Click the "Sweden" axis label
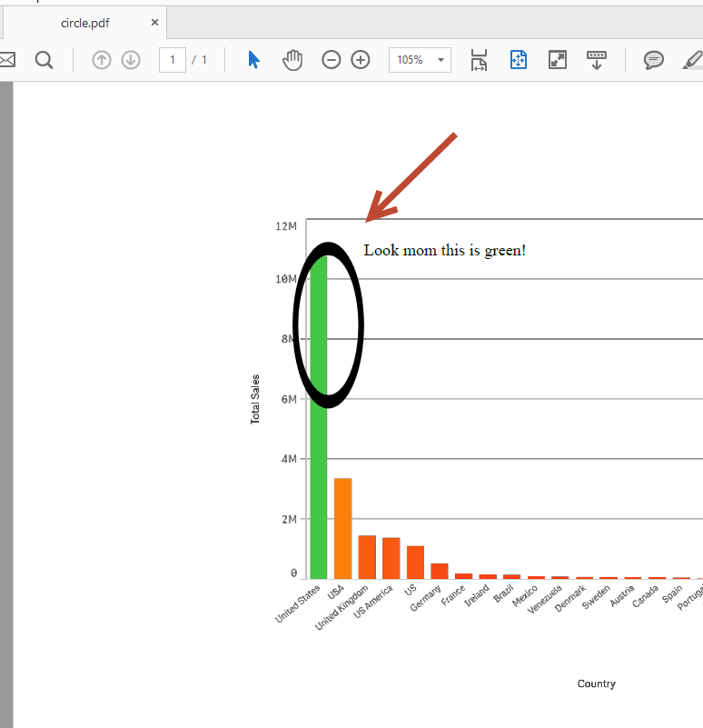Viewport: 703px width, 728px height. 596,597
